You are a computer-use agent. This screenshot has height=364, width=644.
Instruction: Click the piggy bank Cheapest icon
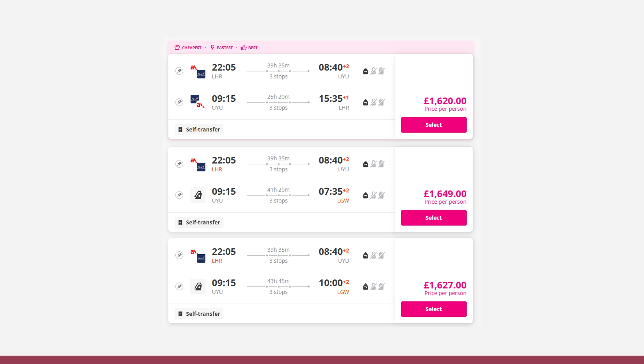click(x=177, y=47)
